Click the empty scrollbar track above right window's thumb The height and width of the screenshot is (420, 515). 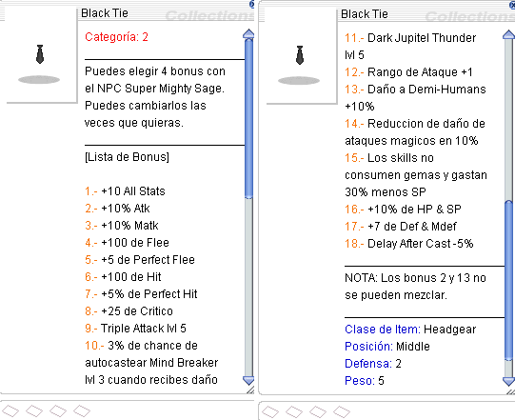508,120
